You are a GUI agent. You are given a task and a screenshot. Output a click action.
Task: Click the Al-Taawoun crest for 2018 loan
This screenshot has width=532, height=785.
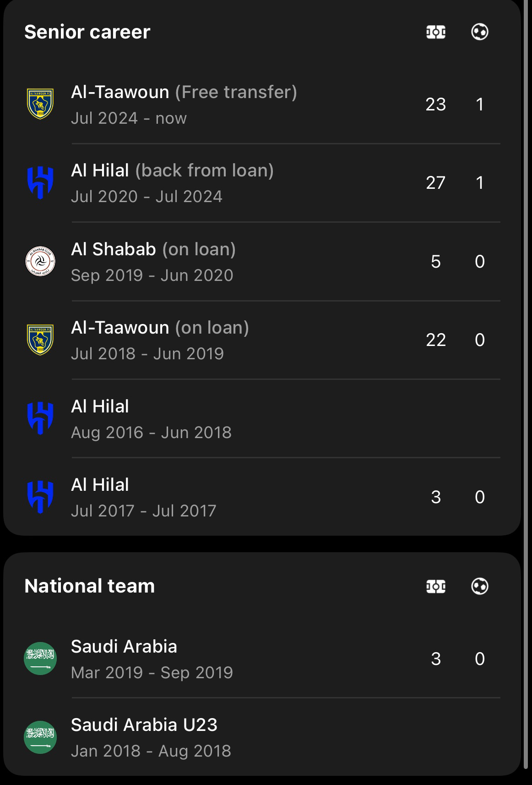click(x=40, y=340)
